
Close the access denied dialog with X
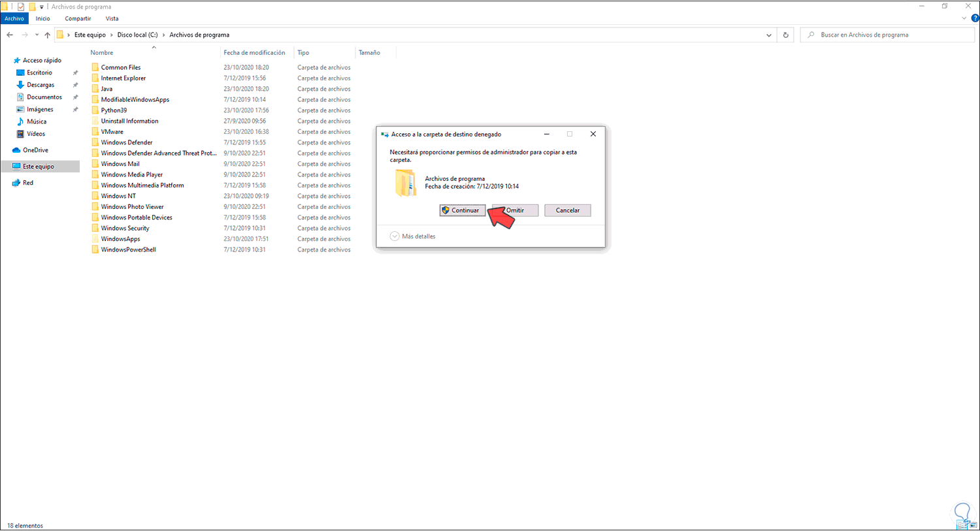pyautogui.click(x=593, y=134)
